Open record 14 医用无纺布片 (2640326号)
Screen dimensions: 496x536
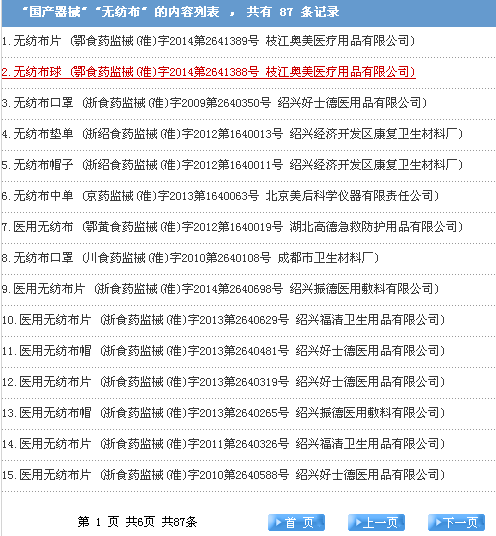(223, 444)
